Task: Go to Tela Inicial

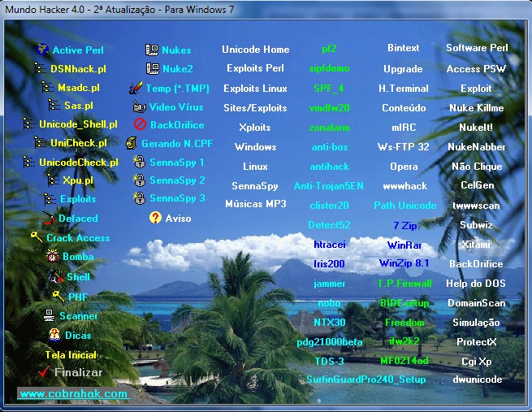Action: [71, 354]
